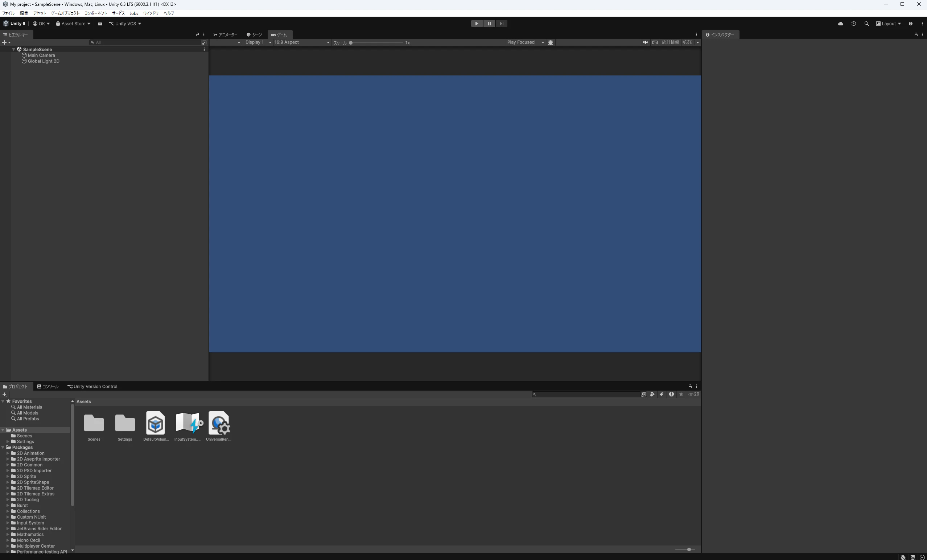Toggle favorites star in Project toolbar
Screen dimensions: 927x560
click(681, 394)
